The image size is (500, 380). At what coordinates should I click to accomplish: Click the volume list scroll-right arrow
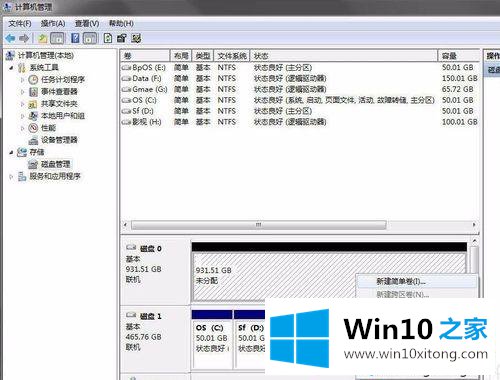pos(474,225)
